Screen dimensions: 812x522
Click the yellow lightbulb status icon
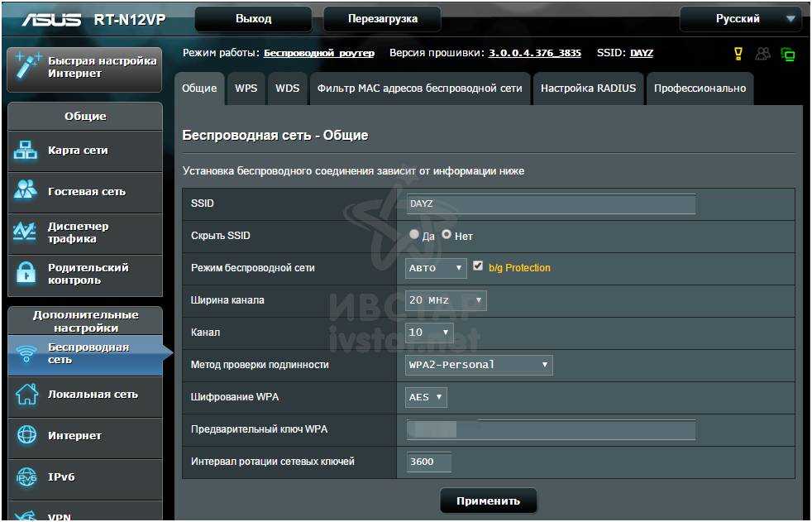coord(738,54)
